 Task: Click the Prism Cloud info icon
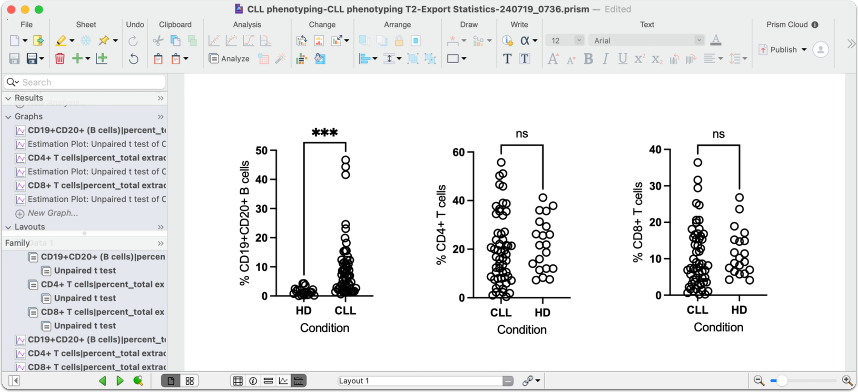pos(815,25)
